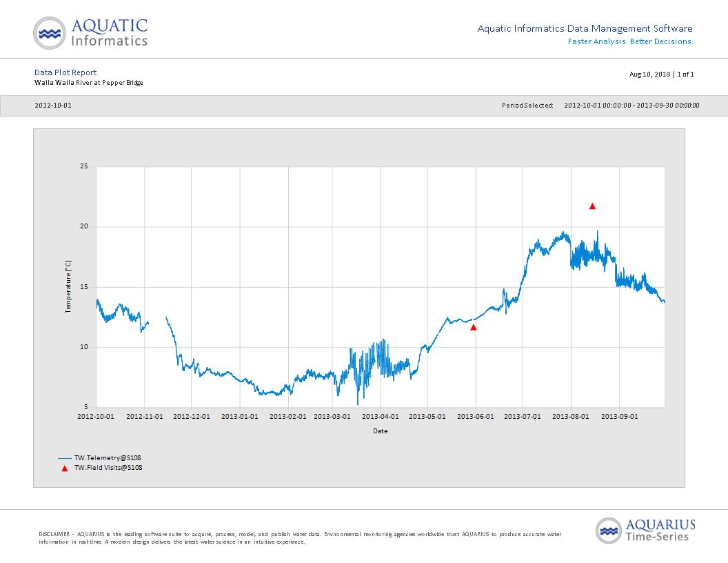Image resolution: width=728 pixels, height=563 pixels.
Task: Click the Period Selected label
Action: [527, 106]
